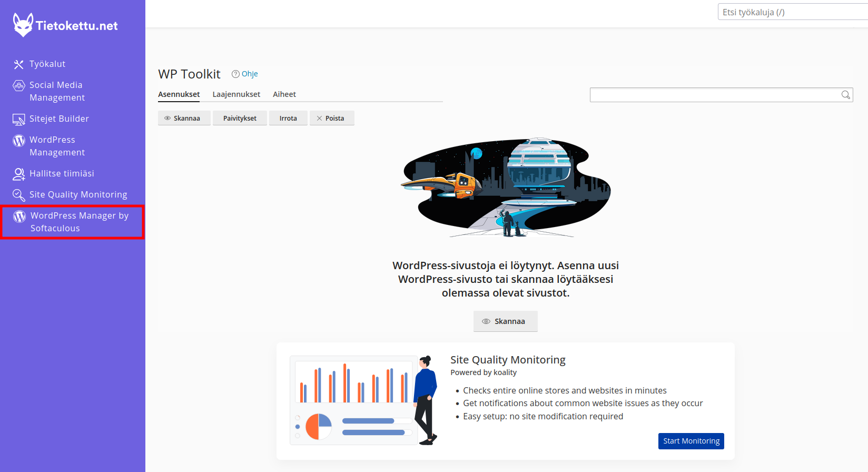This screenshot has width=868, height=472.
Task: Click the Sitejet Builder monitor icon
Action: click(x=19, y=120)
